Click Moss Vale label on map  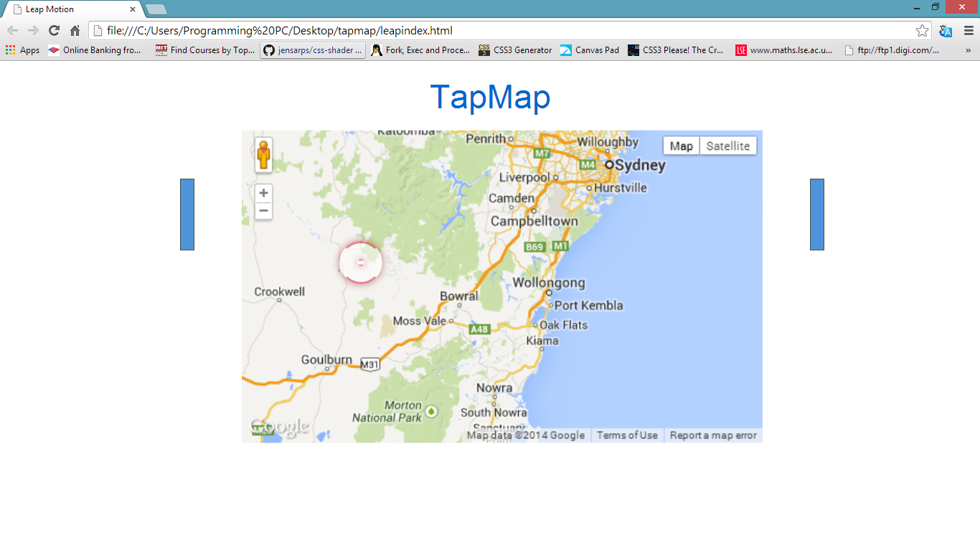(419, 321)
